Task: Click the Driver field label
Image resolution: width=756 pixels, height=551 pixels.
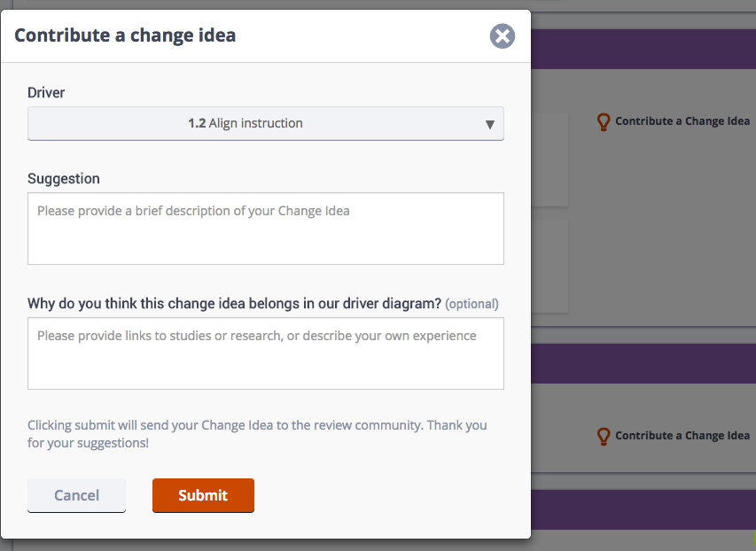Action: click(x=46, y=92)
